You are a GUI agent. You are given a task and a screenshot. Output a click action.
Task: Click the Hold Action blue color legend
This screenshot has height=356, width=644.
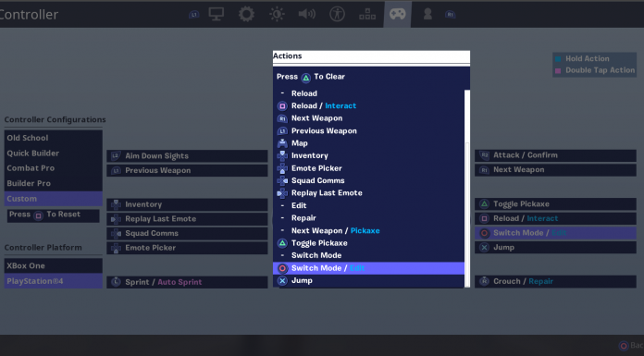(x=558, y=59)
